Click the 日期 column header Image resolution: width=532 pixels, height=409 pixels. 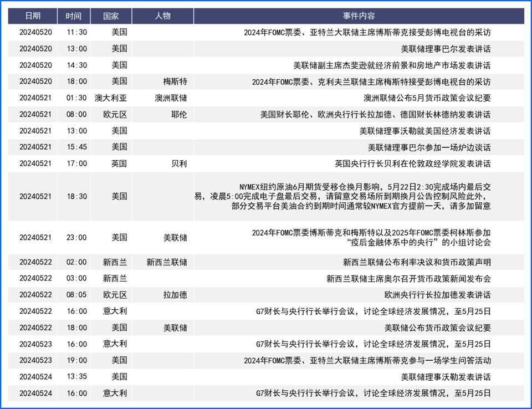(33, 16)
